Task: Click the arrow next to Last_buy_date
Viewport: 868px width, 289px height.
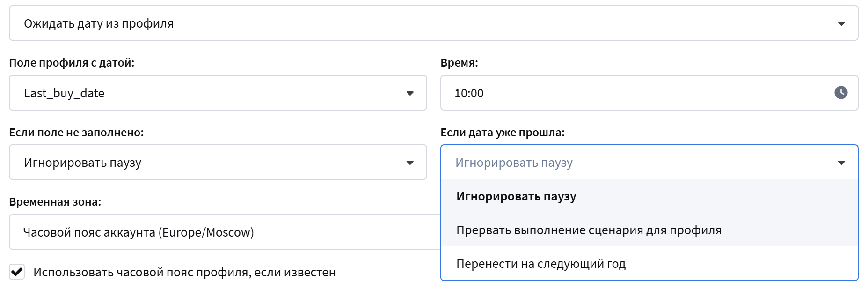Action: (410, 93)
